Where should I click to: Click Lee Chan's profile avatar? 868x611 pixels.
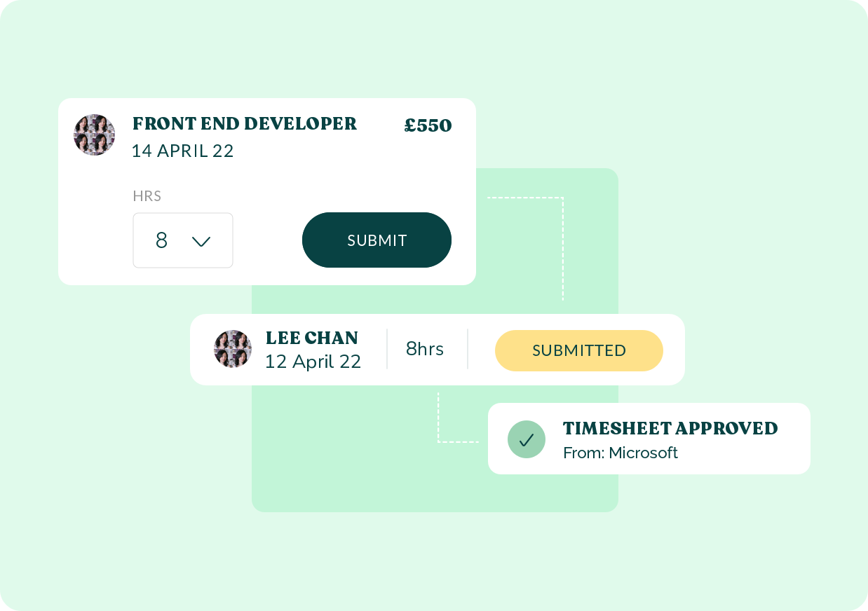tap(232, 349)
